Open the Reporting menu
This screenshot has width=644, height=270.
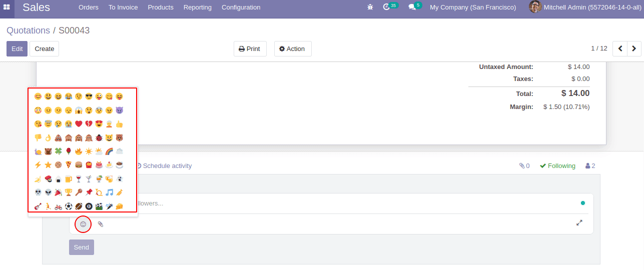point(198,7)
